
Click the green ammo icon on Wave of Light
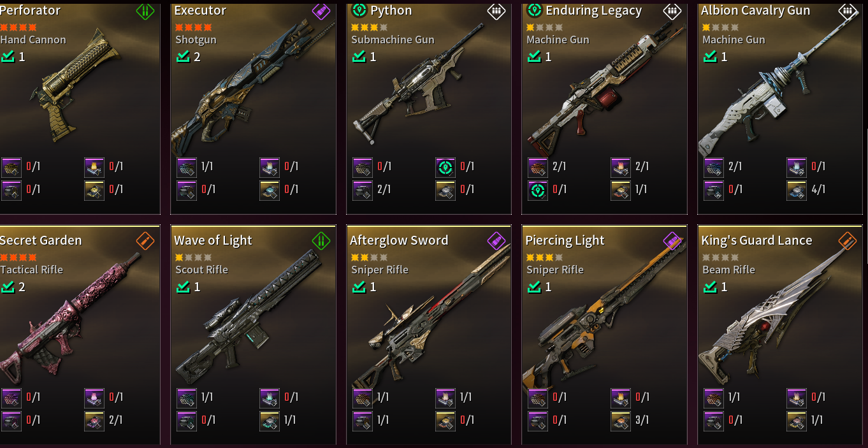(321, 241)
